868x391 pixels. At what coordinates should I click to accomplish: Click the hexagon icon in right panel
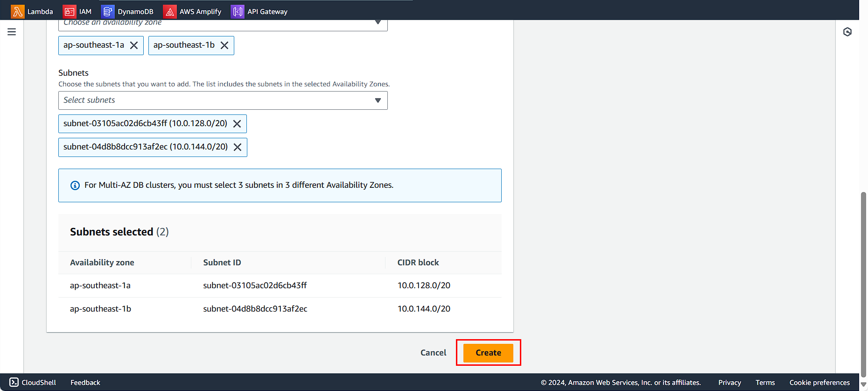coord(847,32)
